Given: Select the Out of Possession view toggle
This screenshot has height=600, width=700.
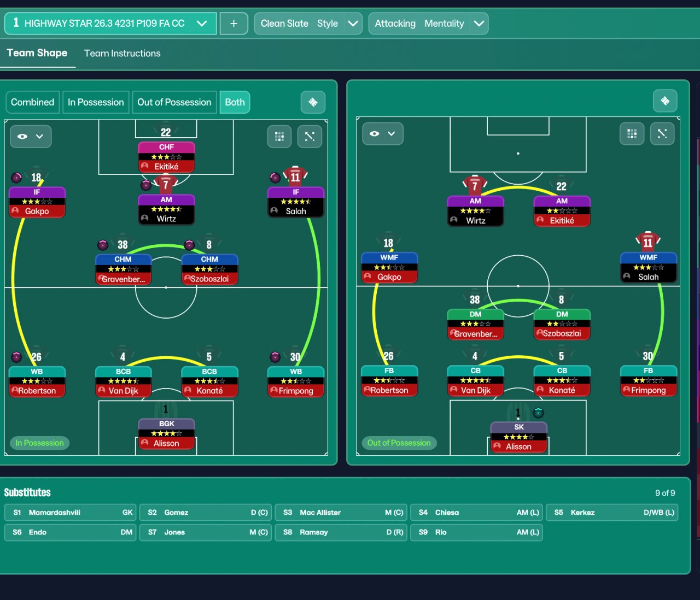Looking at the screenshot, I should (174, 102).
